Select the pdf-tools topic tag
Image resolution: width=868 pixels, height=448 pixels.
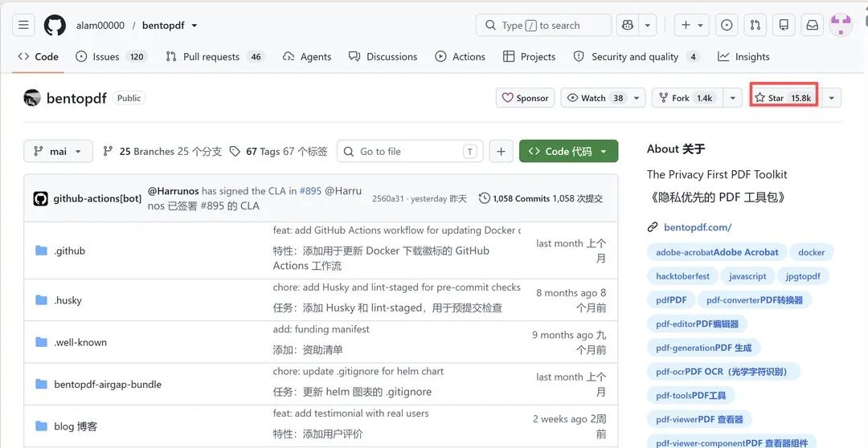click(691, 395)
